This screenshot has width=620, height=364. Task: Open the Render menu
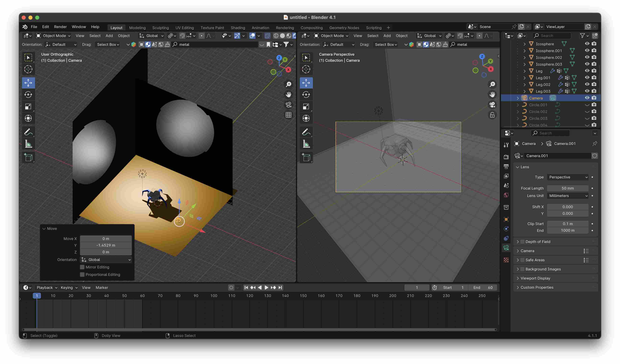point(60,27)
